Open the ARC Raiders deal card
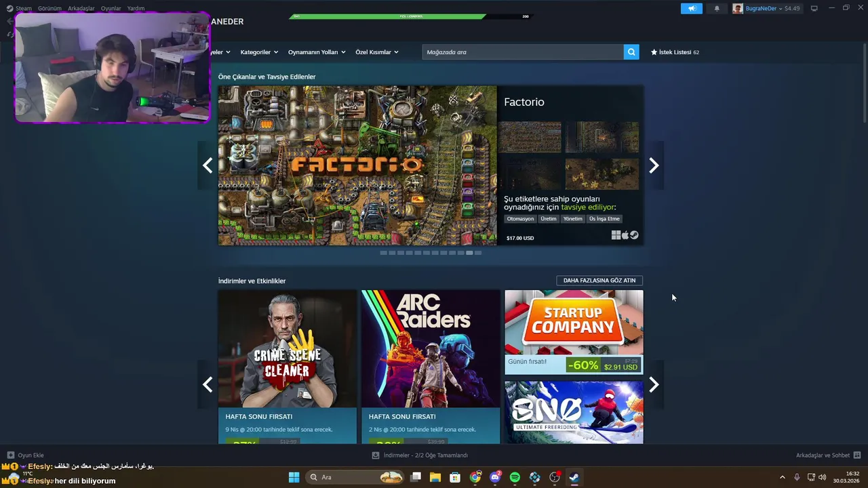Viewport: 868px width, 488px height. [431, 367]
